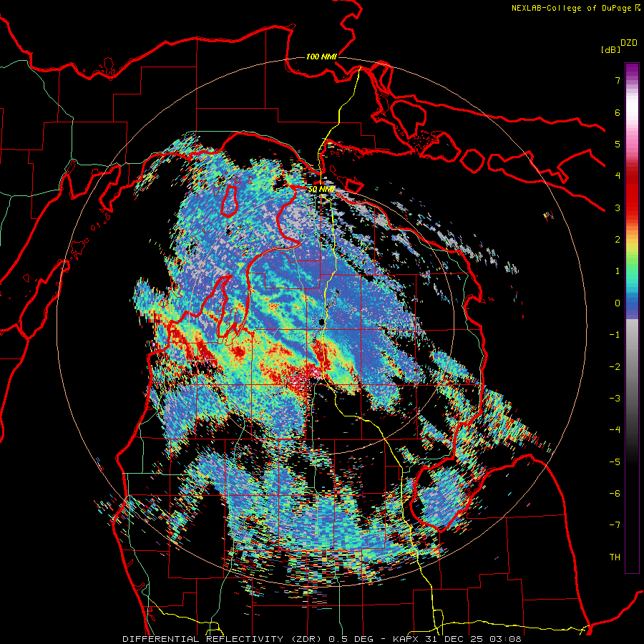Click the -1 value on color scale
This screenshot has width=644, height=644.
(x=615, y=335)
